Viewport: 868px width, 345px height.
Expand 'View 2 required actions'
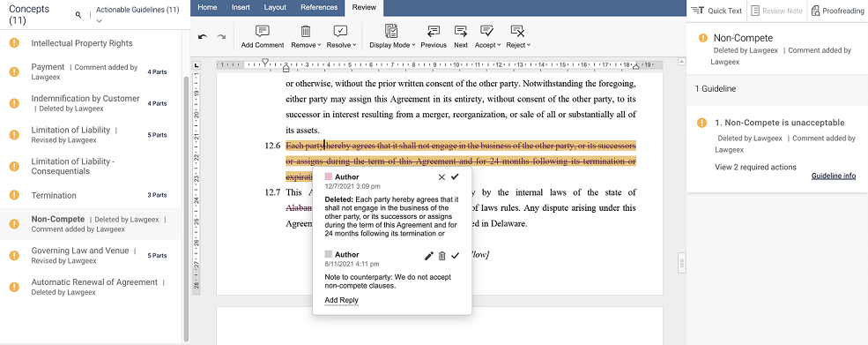click(x=755, y=167)
